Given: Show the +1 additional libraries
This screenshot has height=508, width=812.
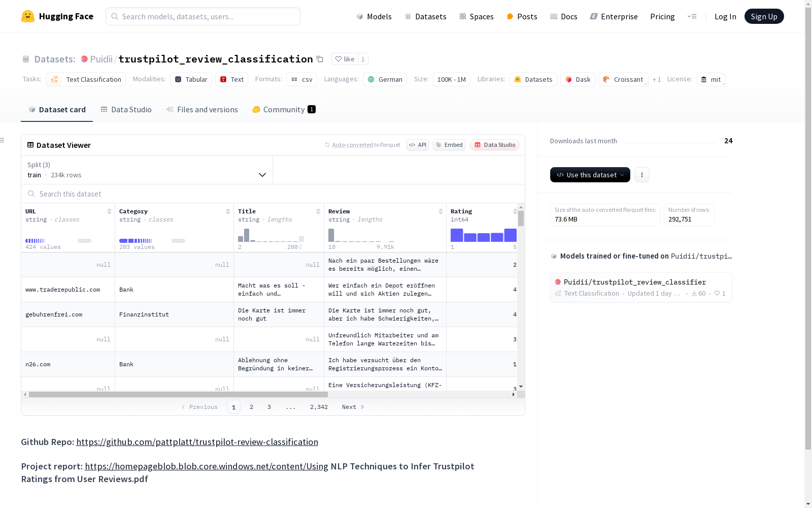Looking at the screenshot, I should (657, 79).
